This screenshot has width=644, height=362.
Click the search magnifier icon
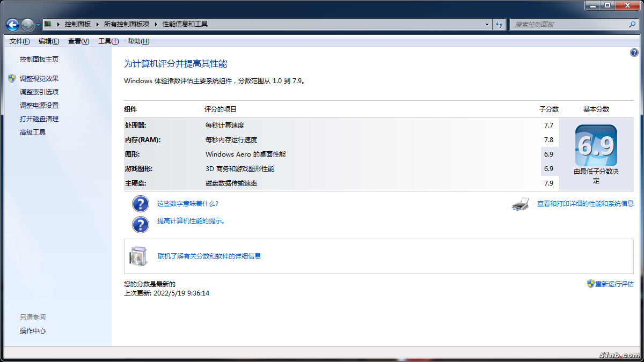[632, 24]
